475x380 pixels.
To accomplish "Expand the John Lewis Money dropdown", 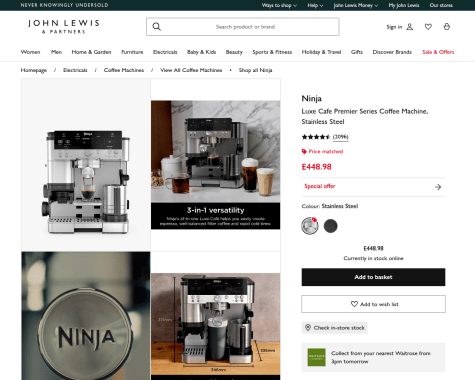I will 356,5.
